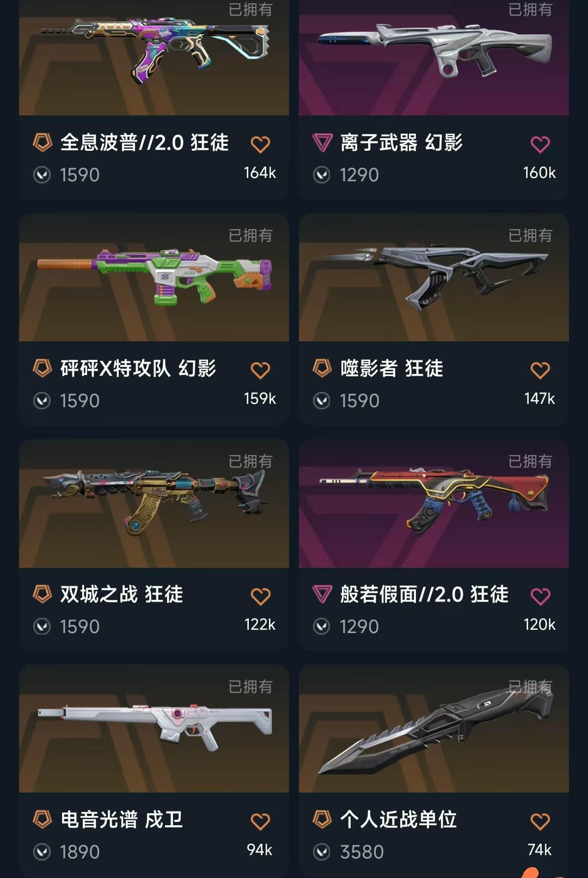
Task: Open the 离子武器 幻影 weapon image
Action: pyautogui.click(x=434, y=57)
